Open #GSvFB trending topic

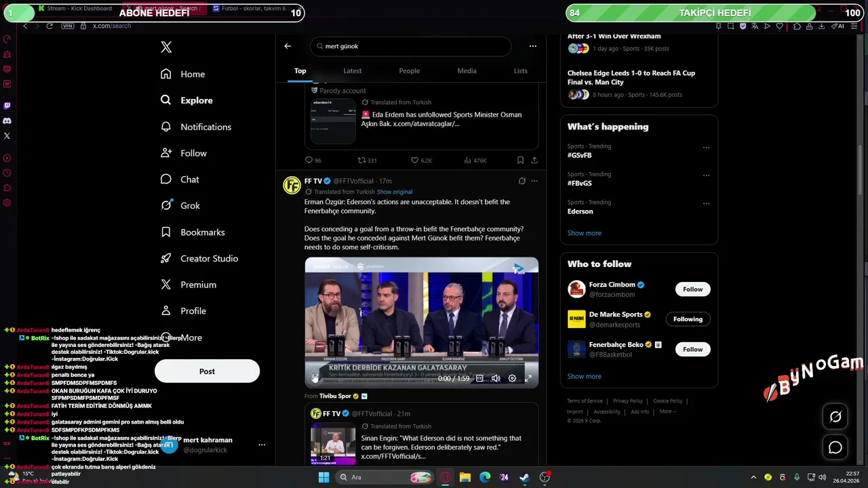(580, 155)
